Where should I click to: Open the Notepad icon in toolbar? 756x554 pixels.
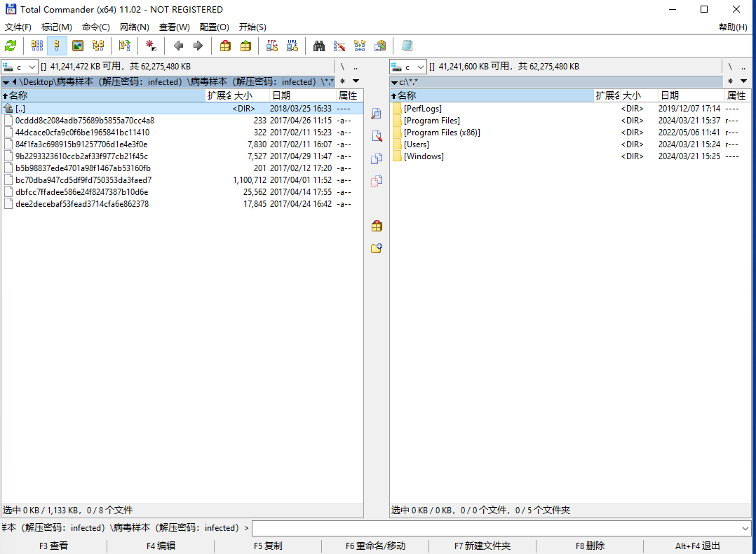(x=407, y=46)
